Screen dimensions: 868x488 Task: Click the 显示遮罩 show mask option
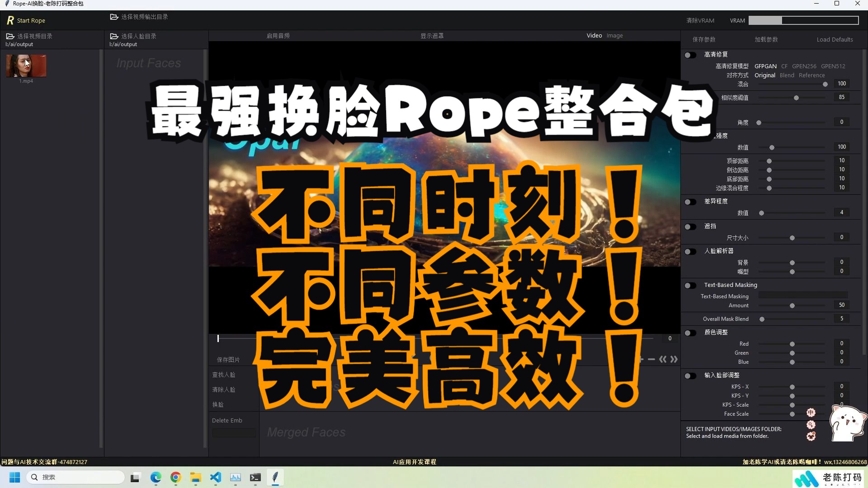[x=432, y=35]
